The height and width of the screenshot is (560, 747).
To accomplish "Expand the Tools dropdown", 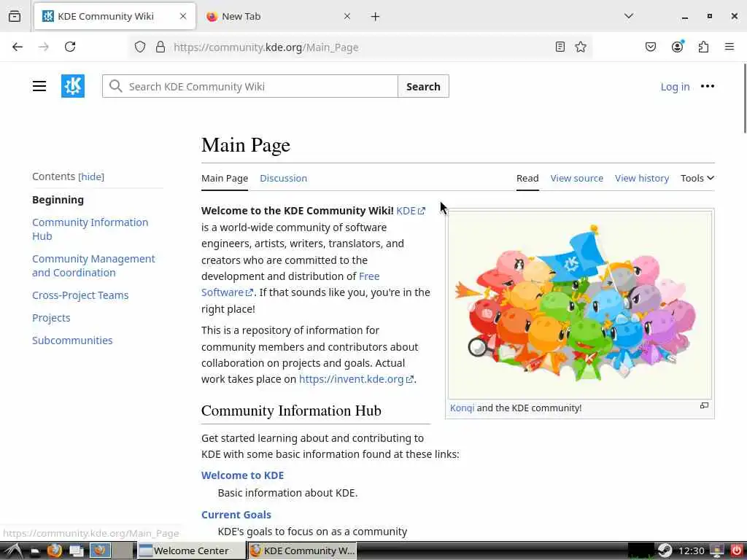I will [697, 178].
